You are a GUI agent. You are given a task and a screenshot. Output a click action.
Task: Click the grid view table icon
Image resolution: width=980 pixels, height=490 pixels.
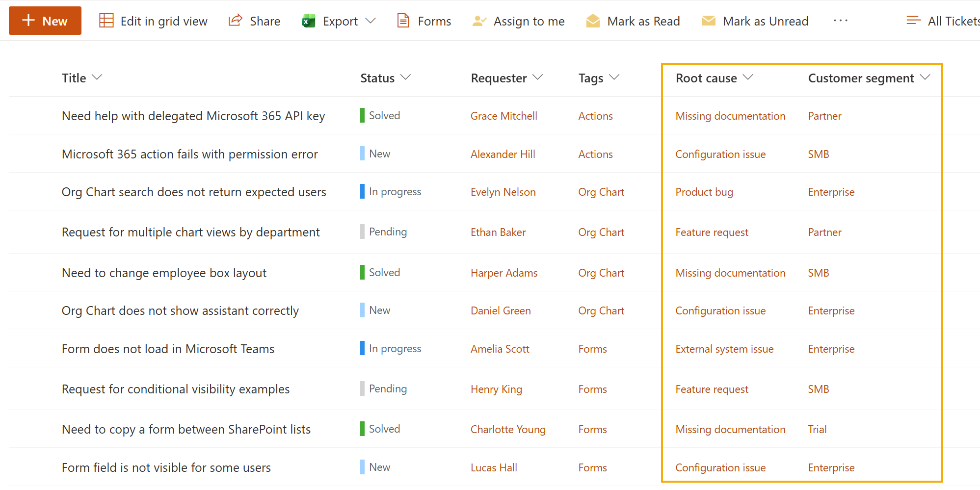(106, 21)
